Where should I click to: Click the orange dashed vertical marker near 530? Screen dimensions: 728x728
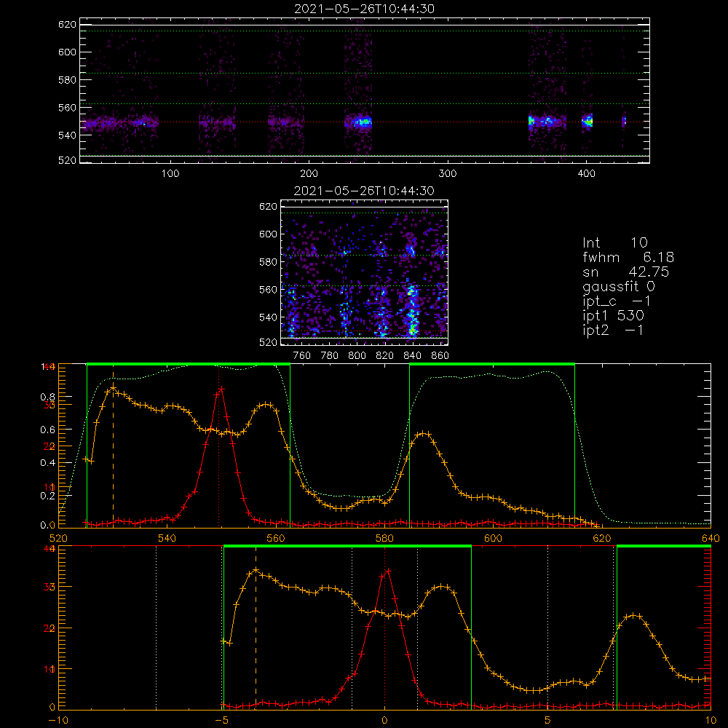click(x=114, y=448)
